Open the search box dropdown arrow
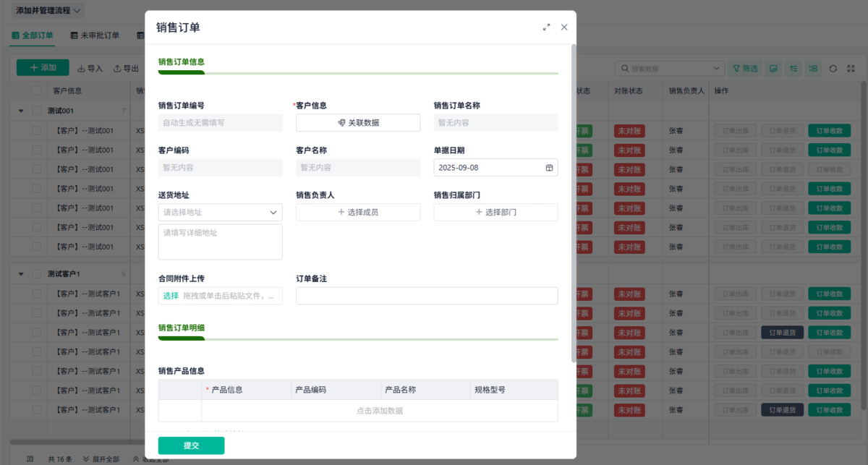The image size is (868, 465). coord(716,68)
